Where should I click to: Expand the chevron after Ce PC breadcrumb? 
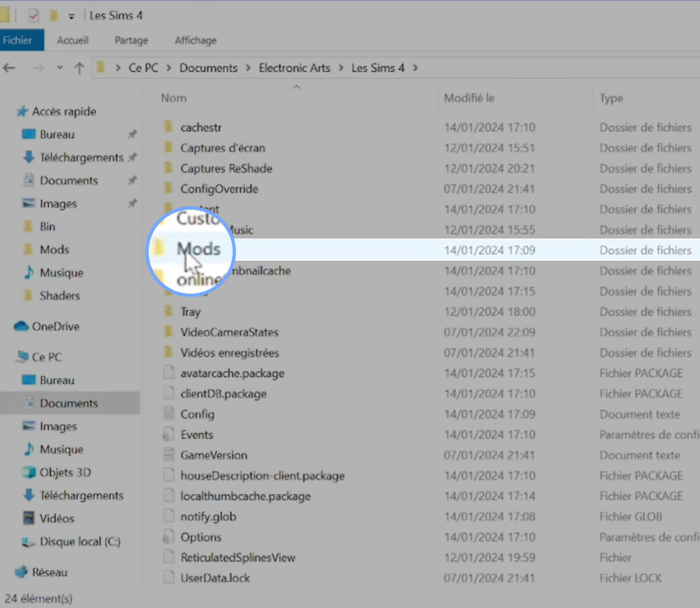168,68
